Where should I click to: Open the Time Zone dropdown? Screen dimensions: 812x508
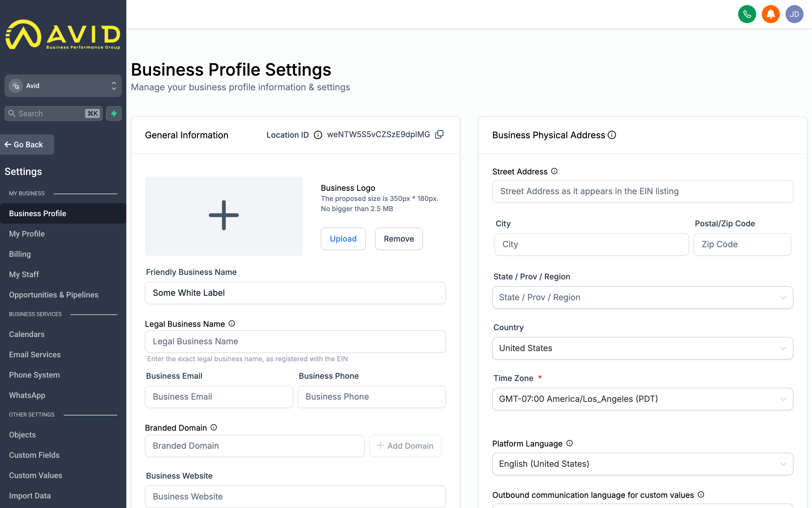coord(643,399)
